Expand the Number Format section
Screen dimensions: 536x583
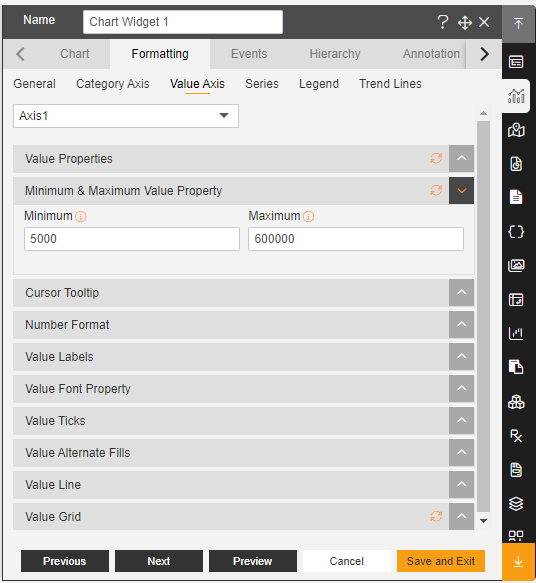click(x=461, y=325)
